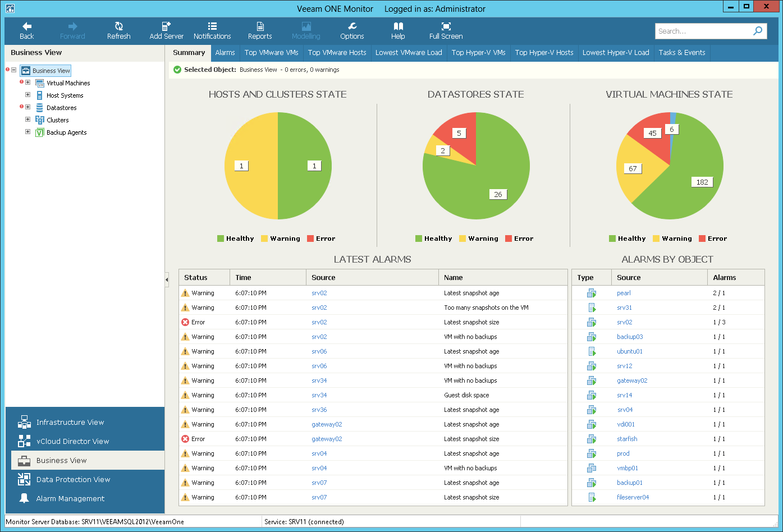
Task: Click the Host Systems tree icon
Action: pyautogui.click(x=40, y=95)
